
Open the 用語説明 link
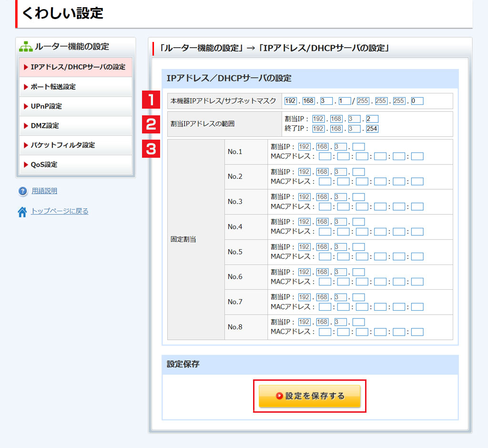click(x=44, y=191)
